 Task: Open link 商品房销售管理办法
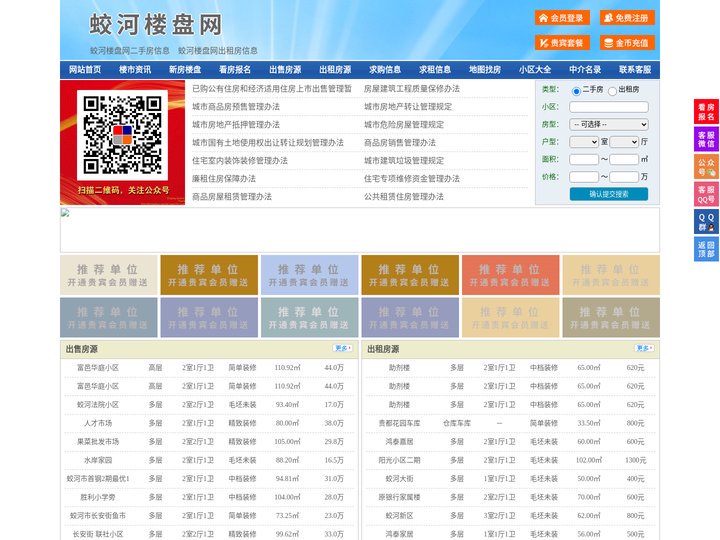click(399, 143)
